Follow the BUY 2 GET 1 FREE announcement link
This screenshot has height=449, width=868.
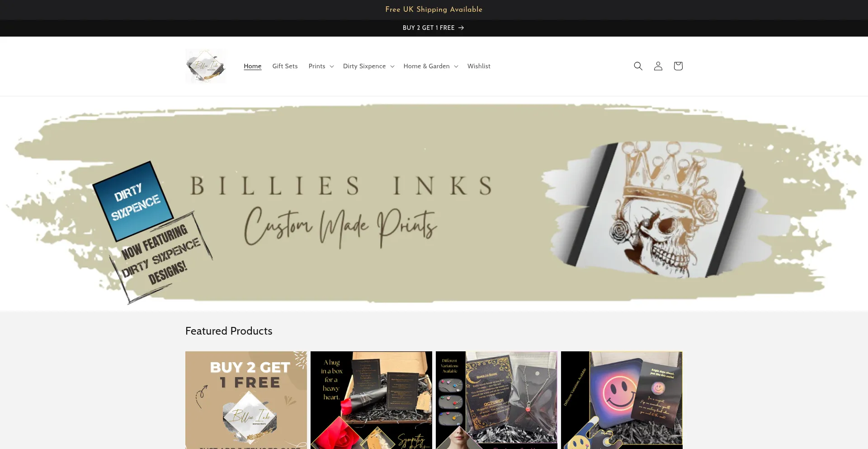pos(429,28)
